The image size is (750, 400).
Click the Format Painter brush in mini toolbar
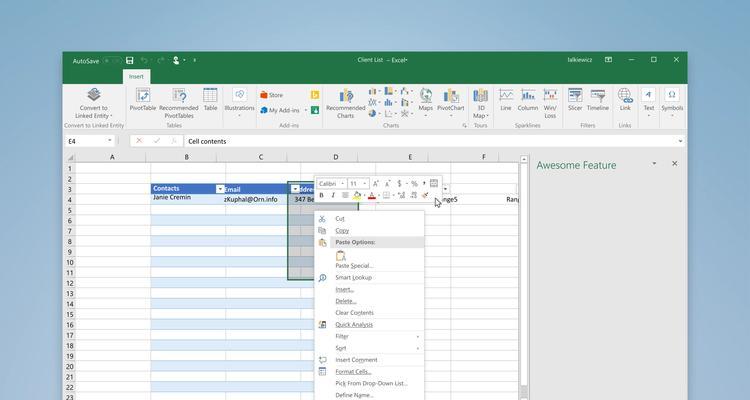(425, 195)
